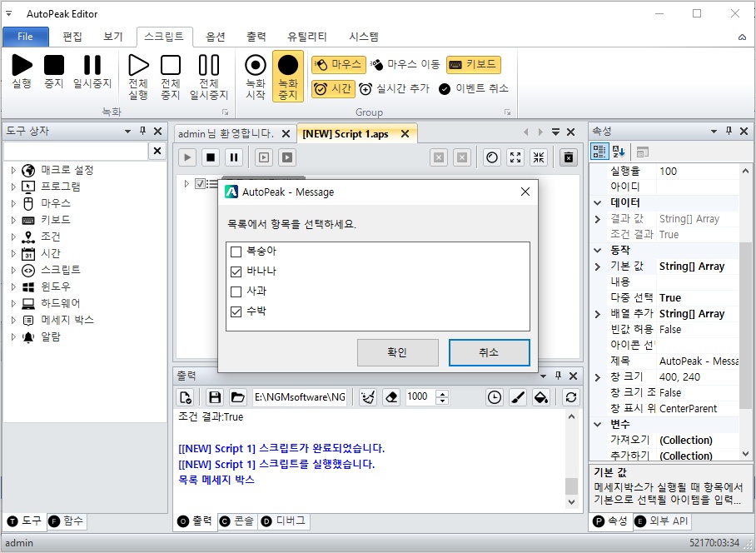Sort properties alphabetically icon
This screenshot has width=756, height=553.
pos(619,152)
